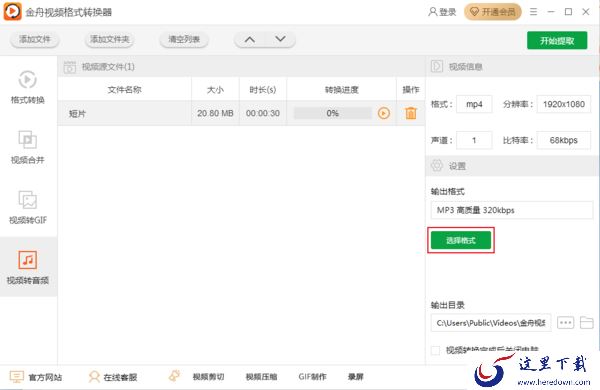
Task: Open the 视频转GIF mode
Action: tap(28, 207)
